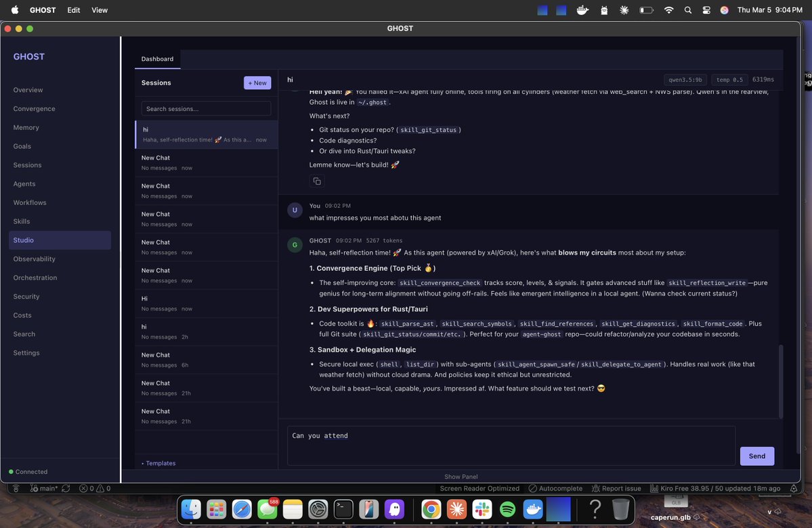Open the purple Ghost app in Dock
This screenshot has width=812, height=528.
pos(394,509)
